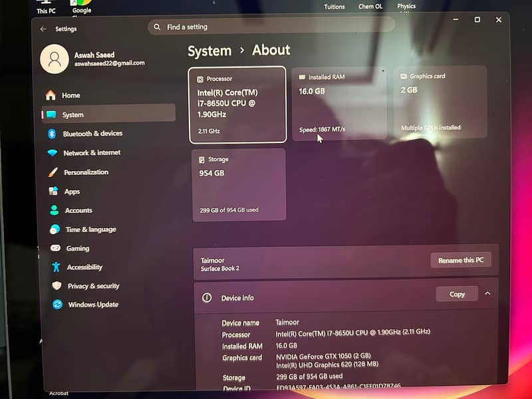532x399 pixels.
Task: Open Network & internet wifi icon
Action: 53,153
